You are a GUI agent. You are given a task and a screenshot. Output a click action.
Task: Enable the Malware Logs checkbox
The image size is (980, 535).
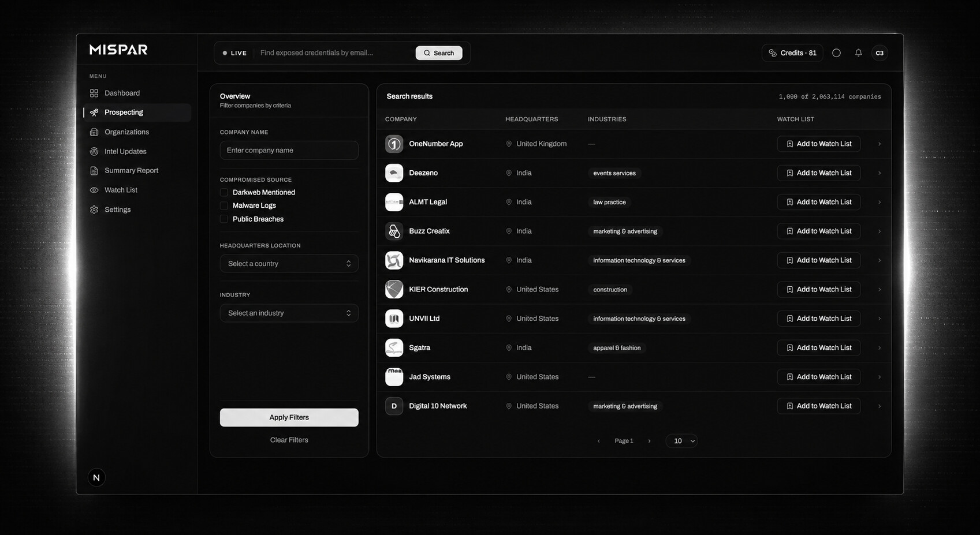[224, 205]
